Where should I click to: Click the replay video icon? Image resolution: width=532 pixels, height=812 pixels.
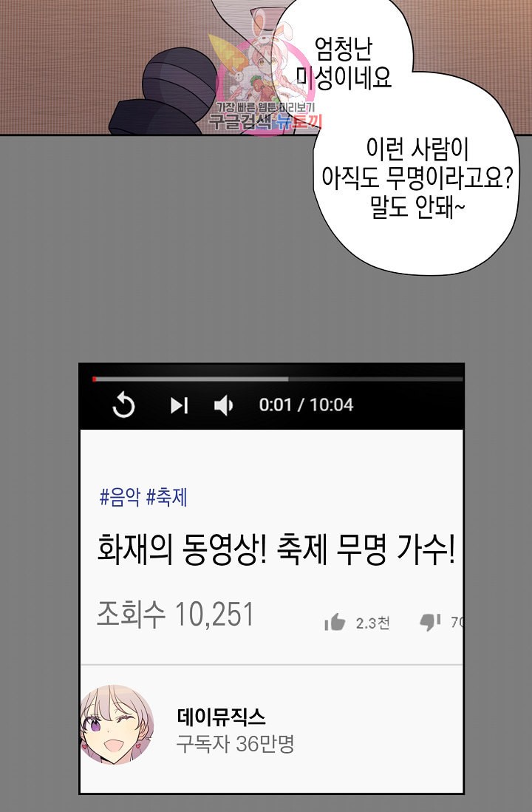coord(123,405)
